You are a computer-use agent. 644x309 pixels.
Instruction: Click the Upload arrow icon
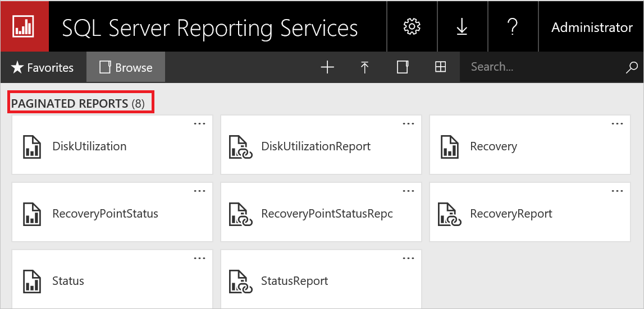coord(365,67)
